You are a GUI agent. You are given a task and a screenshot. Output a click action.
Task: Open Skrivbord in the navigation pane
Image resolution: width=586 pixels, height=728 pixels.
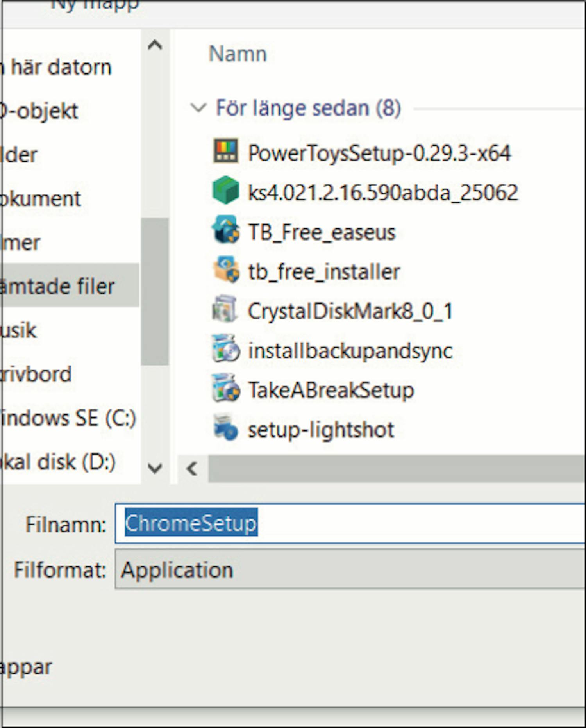(x=36, y=374)
